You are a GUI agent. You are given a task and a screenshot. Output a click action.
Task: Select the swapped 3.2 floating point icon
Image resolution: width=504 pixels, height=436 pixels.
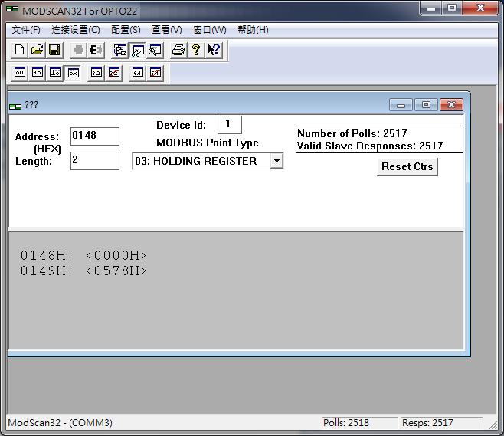click(x=114, y=73)
